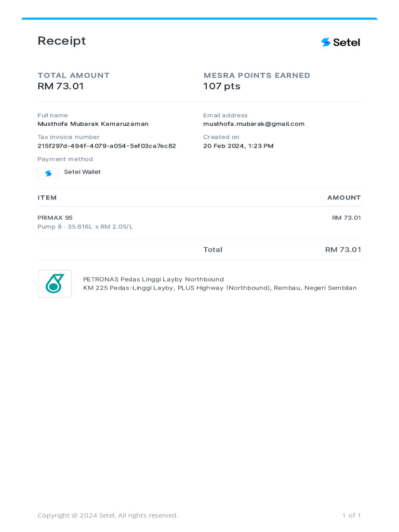The image size is (399, 532).
Task: Click the PETRONAS Pedas Linggi Layby station name
Action: coord(153,279)
